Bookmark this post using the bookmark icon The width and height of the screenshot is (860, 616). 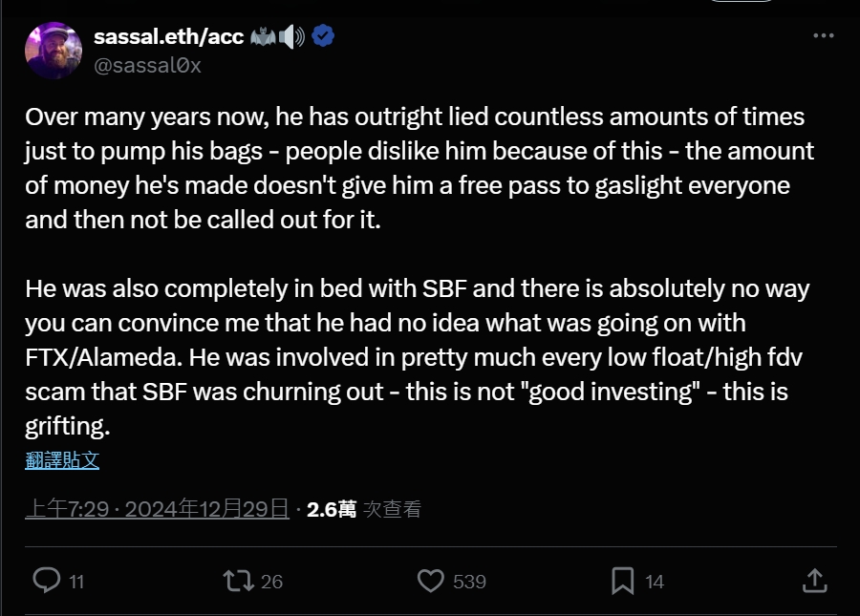click(x=622, y=580)
